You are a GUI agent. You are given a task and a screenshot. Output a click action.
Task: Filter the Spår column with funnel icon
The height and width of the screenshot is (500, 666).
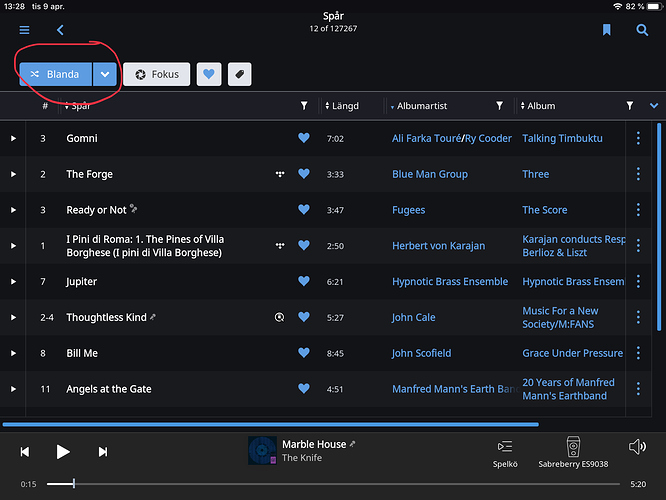point(304,105)
